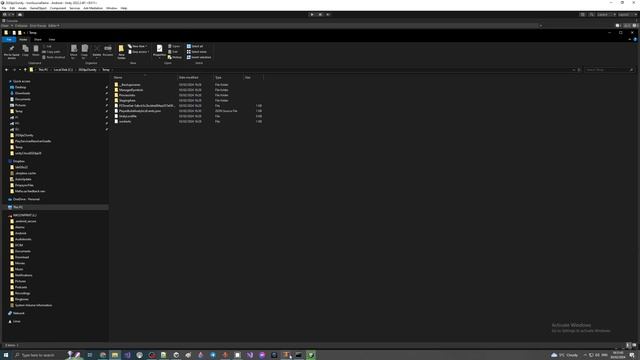Click Select all in the ribbon
Viewport: 640px width, 360px height.
click(195, 47)
